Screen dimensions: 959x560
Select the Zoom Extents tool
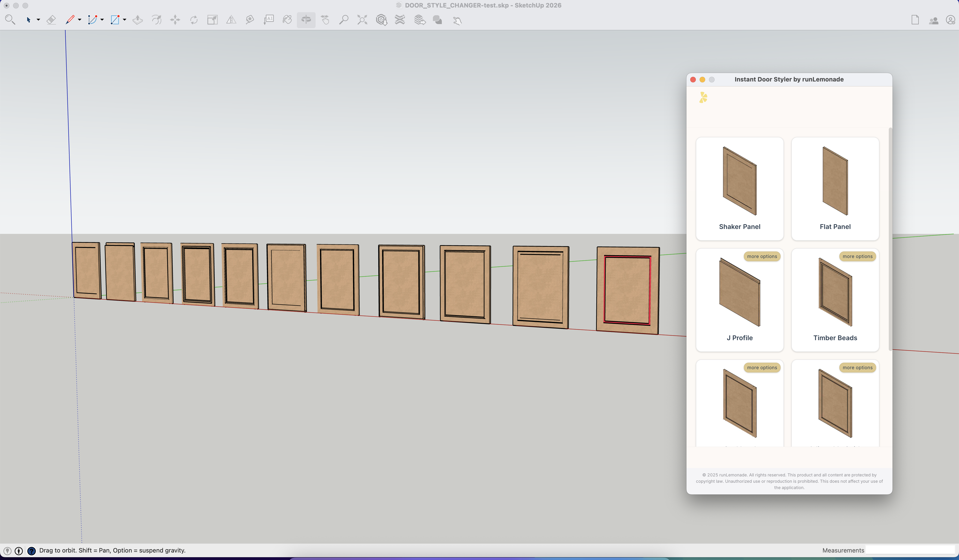coord(361,20)
